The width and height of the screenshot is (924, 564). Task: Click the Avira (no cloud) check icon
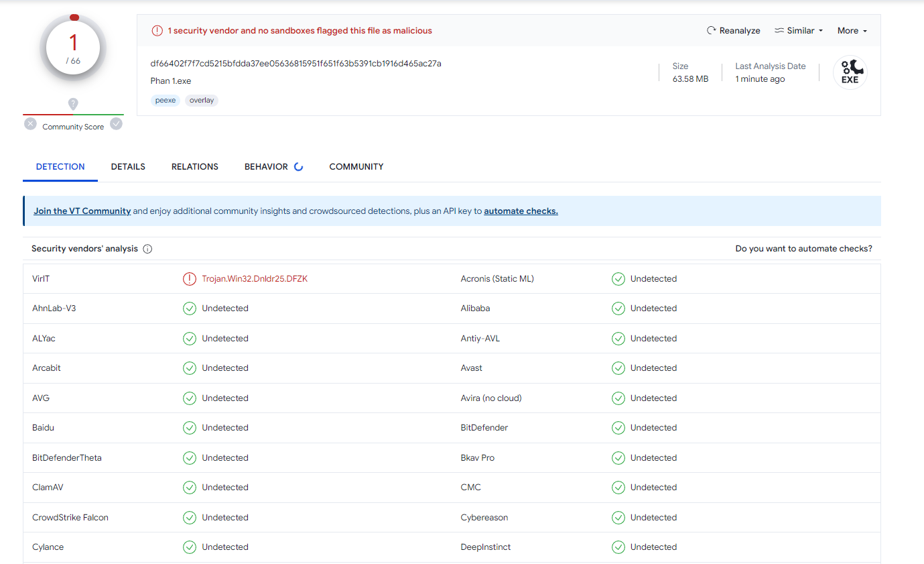(x=618, y=398)
